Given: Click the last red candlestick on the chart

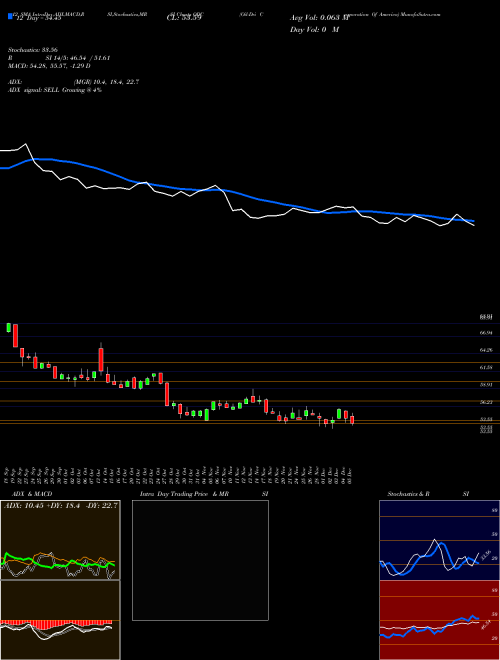Looking at the screenshot, I should pos(352,420).
